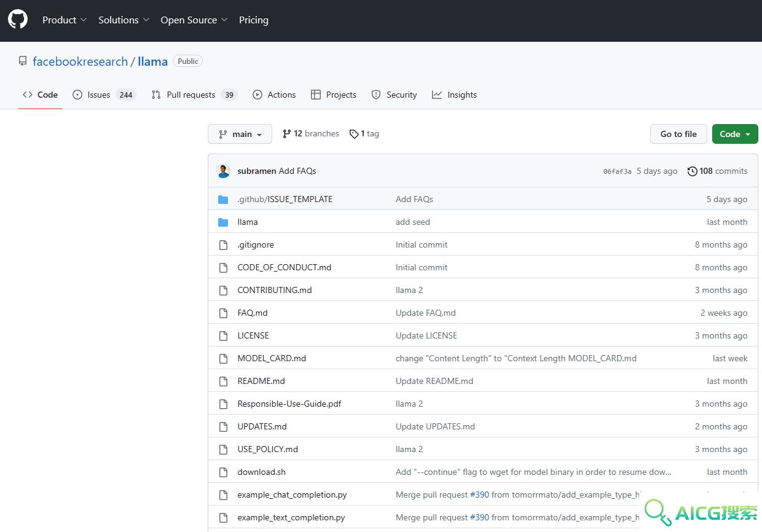Open Responsible-Use-Guide.pdf
The height and width of the screenshot is (532, 762).
pos(289,404)
